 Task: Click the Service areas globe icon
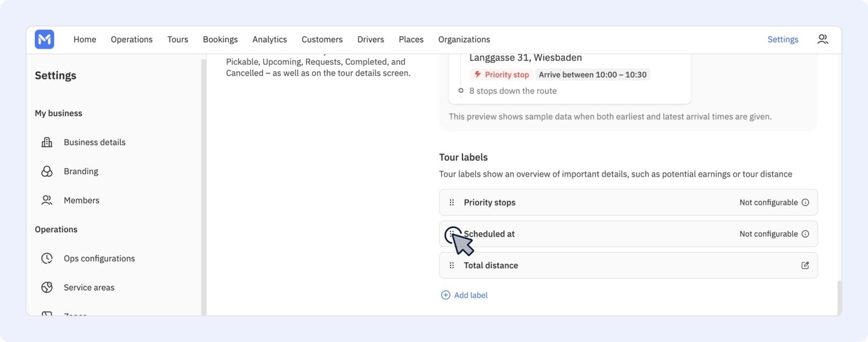tap(47, 287)
